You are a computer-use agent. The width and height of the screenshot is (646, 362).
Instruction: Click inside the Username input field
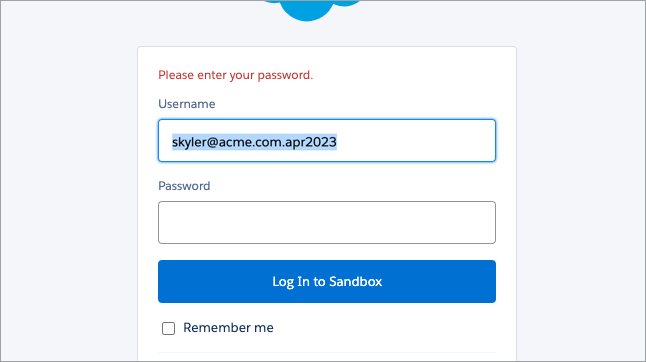[327, 140]
